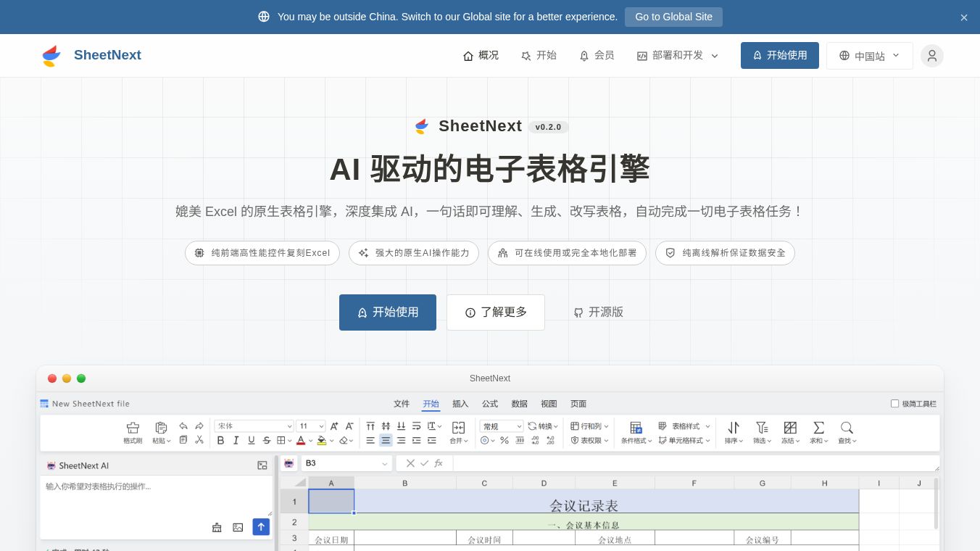
Task: Enable the 极简工具栏 checkbox
Action: [x=894, y=404]
